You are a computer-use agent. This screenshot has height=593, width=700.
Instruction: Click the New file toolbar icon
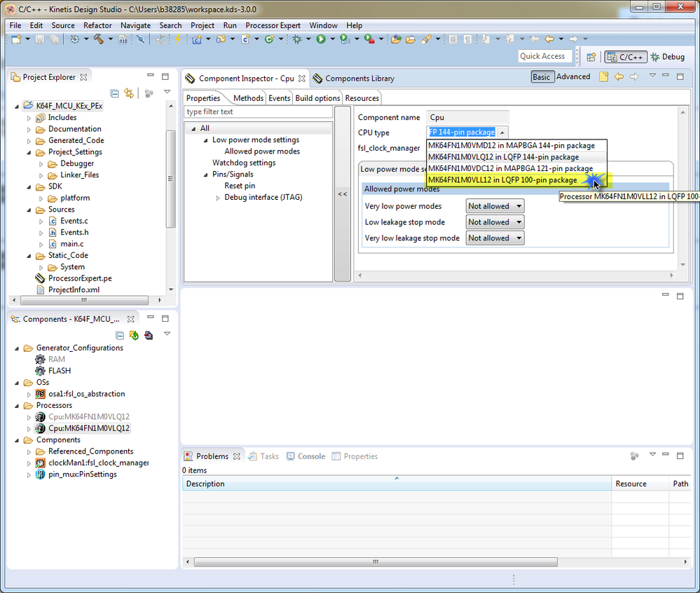coord(15,39)
